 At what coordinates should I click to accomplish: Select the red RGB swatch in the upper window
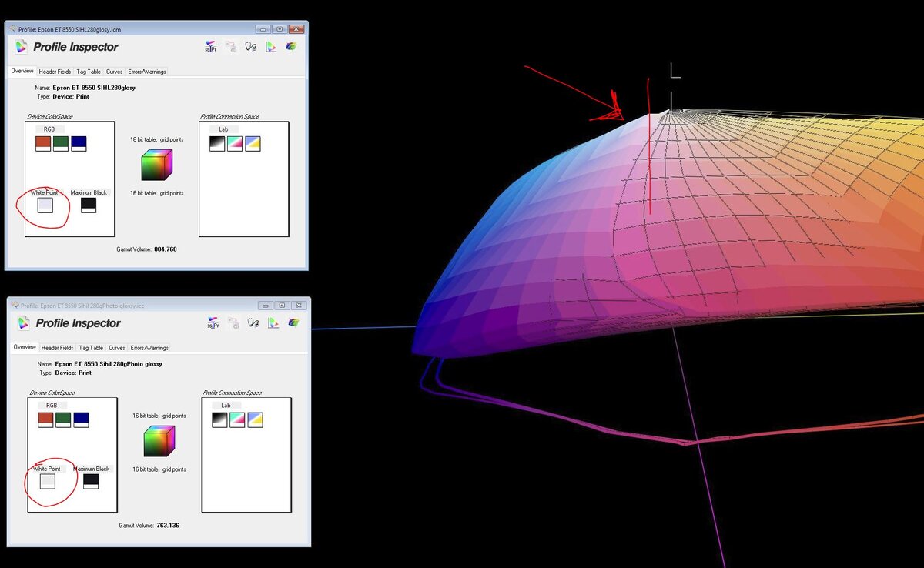(43, 143)
